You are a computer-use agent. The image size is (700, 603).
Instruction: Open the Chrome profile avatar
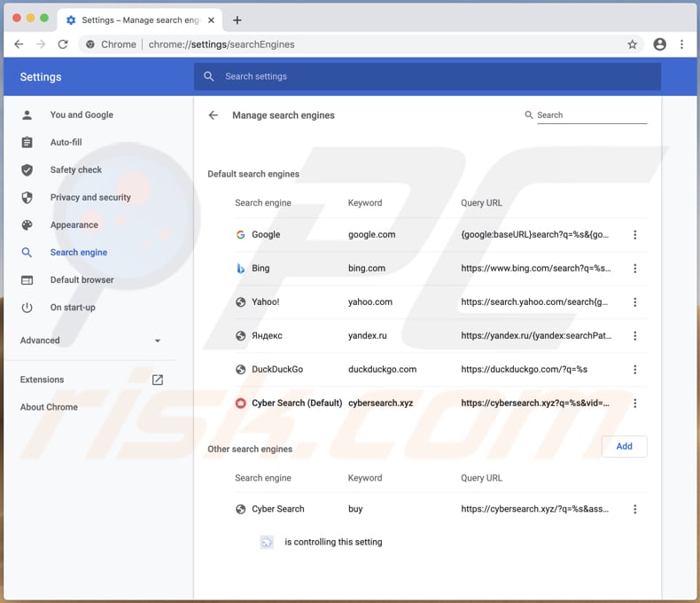(x=660, y=44)
